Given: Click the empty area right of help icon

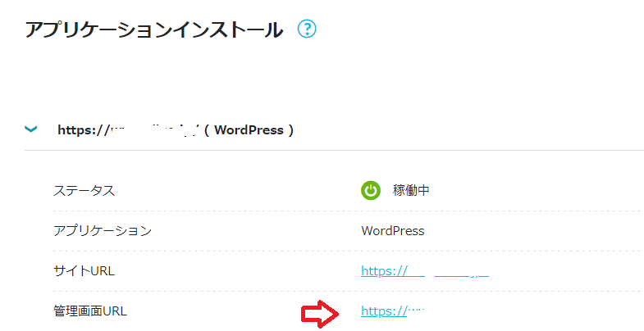Looking at the screenshot, I should pyautogui.click(x=476, y=30).
